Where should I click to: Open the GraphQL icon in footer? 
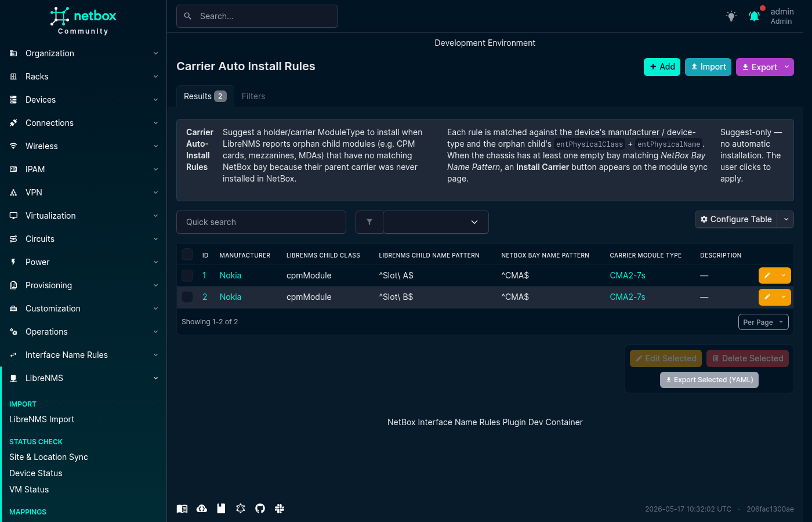tap(241, 509)
